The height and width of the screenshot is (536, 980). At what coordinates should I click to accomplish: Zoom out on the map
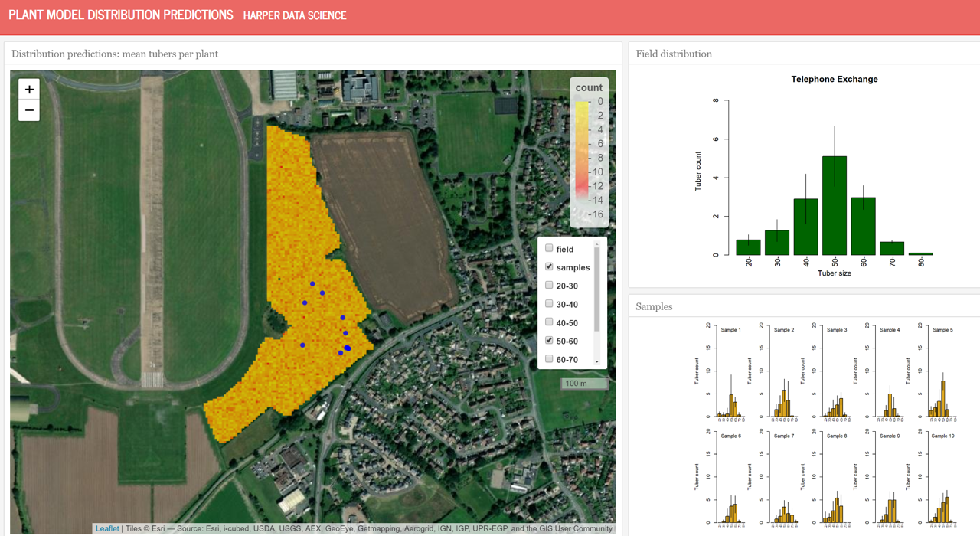[x=29, y=110]
